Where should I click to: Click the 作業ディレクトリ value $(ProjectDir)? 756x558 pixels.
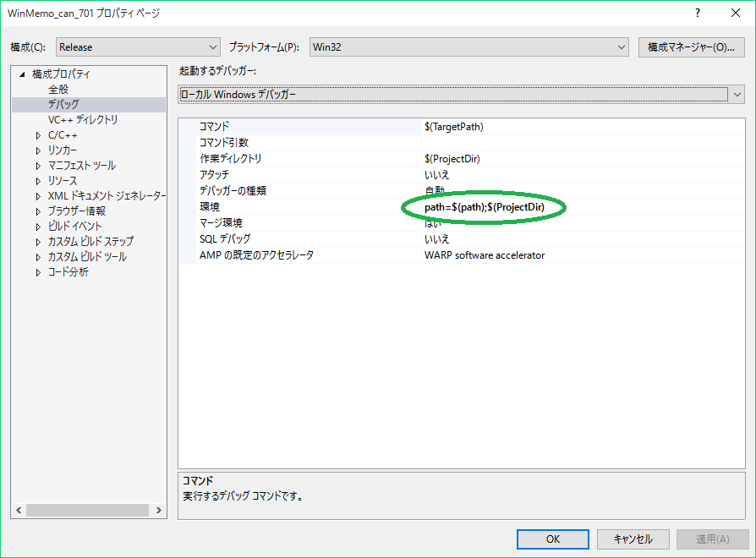tap(452, 159)
